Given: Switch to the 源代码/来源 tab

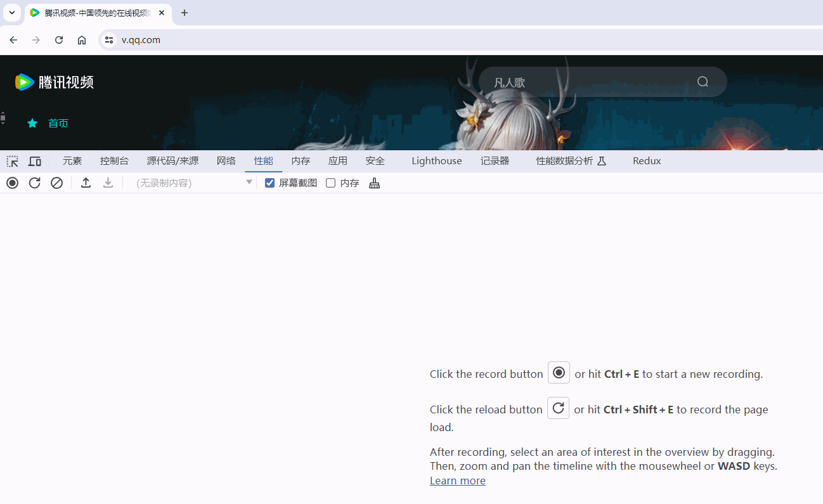Looking at the screenshot, I should (x=172, y=161).
